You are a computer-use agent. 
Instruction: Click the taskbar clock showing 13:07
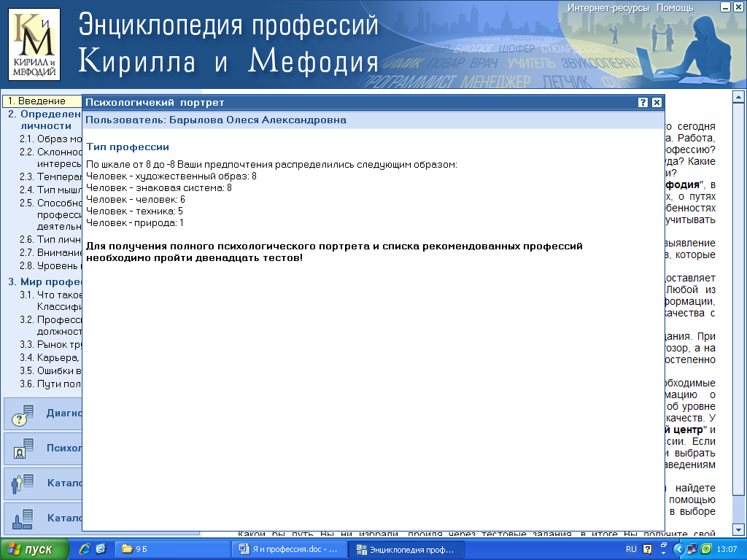(x=727, y=549)
